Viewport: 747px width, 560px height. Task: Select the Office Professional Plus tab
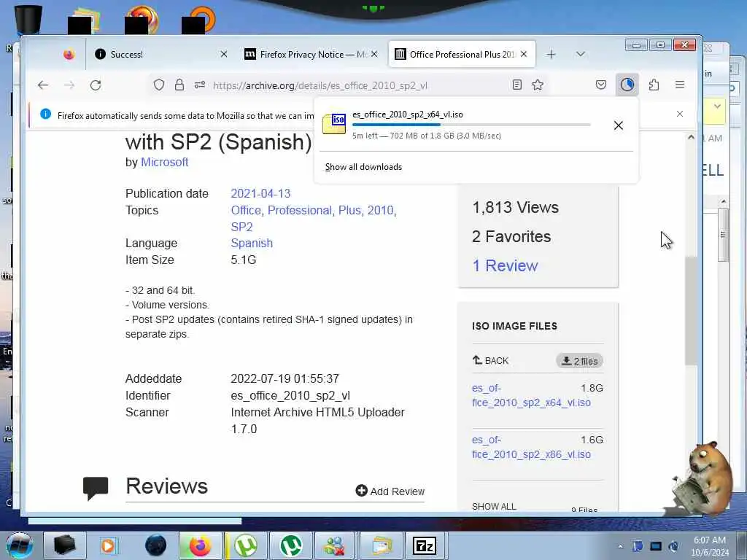click(462, 54)
